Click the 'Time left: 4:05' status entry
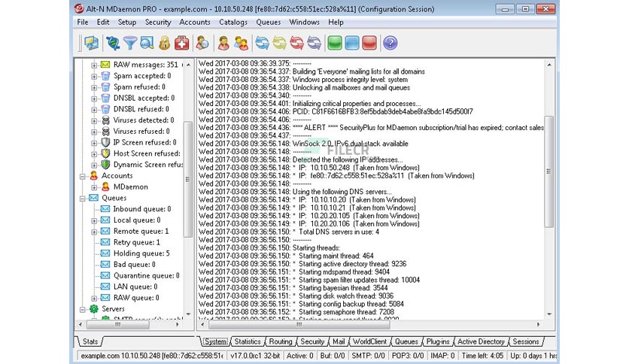The width and height of the screenshot is (629, 364). 482,356
